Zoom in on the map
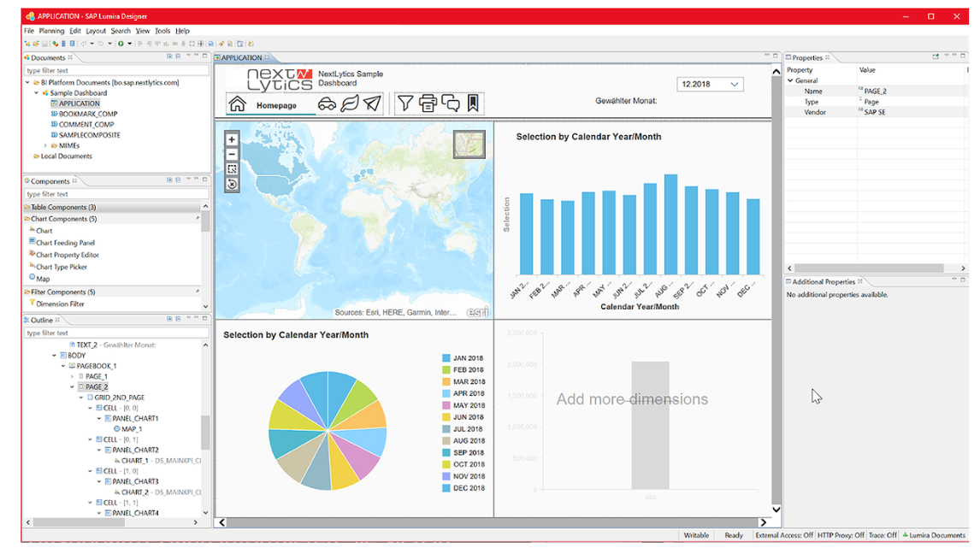The width and height of the screenshot is (980, 554). click(x=232, y=140)
